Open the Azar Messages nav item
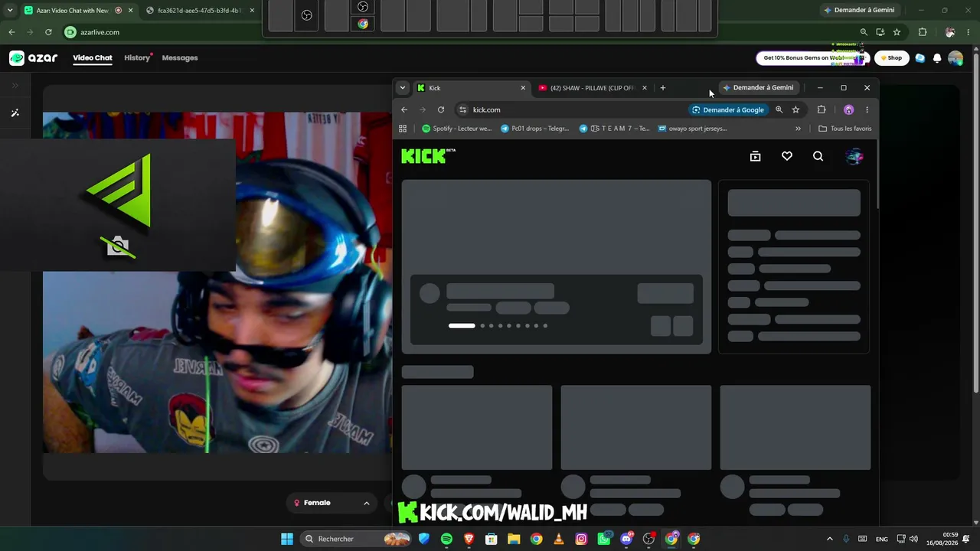This screenshot has height=551, width=980. (x=180, y=58)
